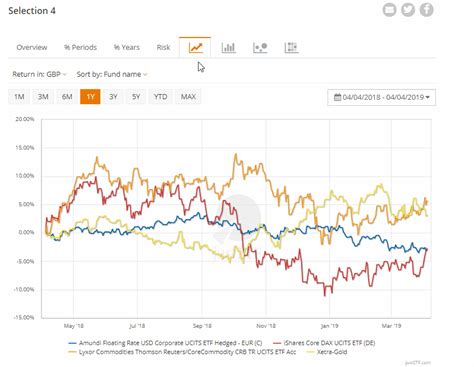Image resolution: width=474 pixels, height=367 pixels.
Task: Select the 3Y time range
Action: 113,97
